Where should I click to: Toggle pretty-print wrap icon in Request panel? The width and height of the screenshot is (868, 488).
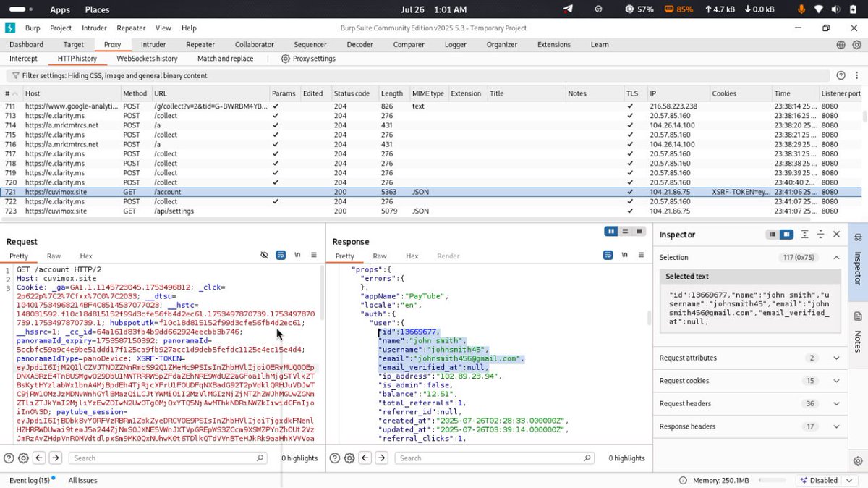click(281, 256)
